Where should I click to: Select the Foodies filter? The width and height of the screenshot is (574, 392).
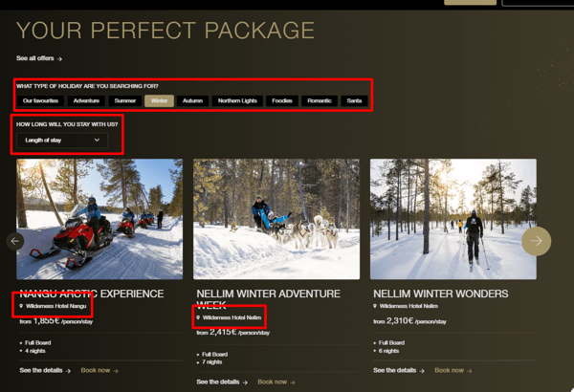tap(282, 100)
